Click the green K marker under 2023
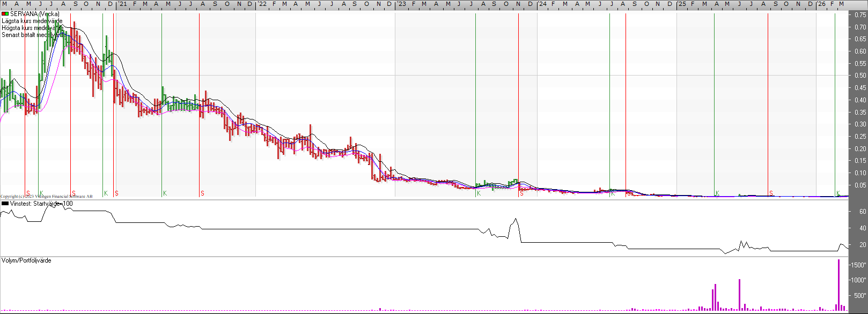868x314 pixels. pyautogui.click(x=479, y=193)
